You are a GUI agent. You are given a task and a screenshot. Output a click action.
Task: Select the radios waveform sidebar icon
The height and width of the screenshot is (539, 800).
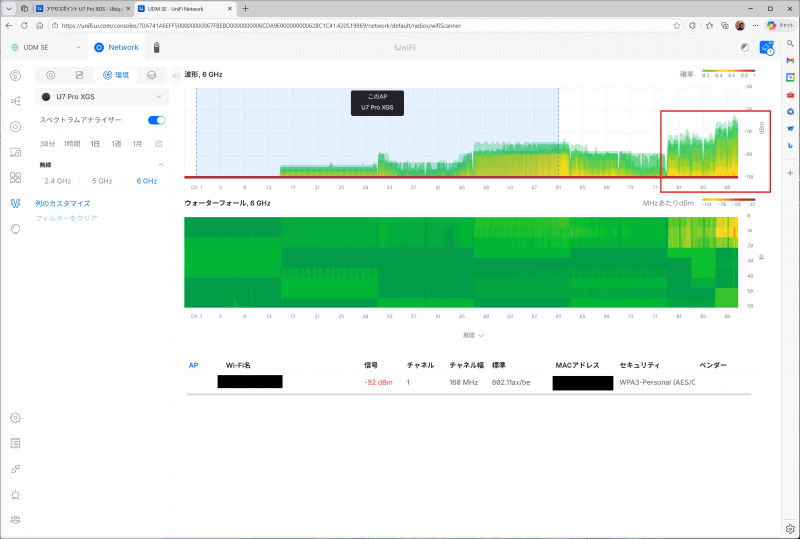pos(16,203)
